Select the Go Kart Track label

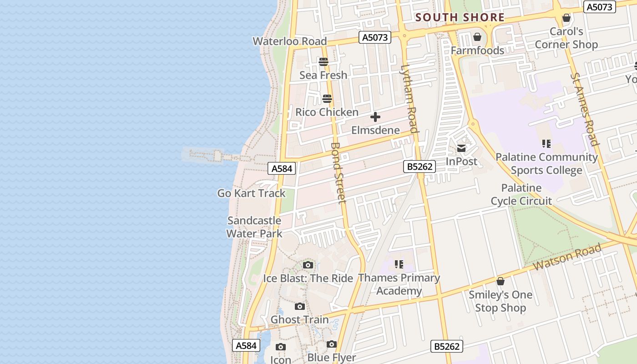point(252,193)
